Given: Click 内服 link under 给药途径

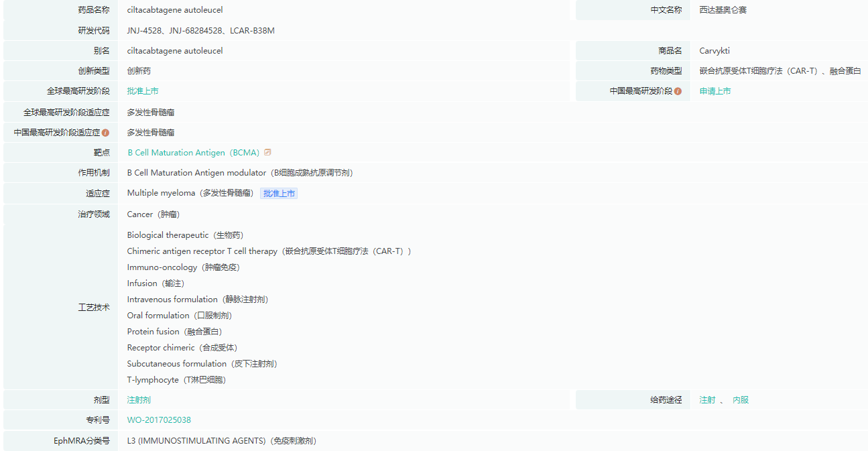Looking at the screenshot, I should (741, 400).
